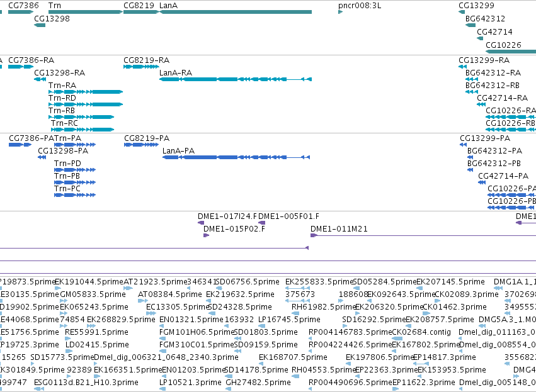536x392 pixels.
Task: Select protein CG8219-PA
Action: [142, 145]
